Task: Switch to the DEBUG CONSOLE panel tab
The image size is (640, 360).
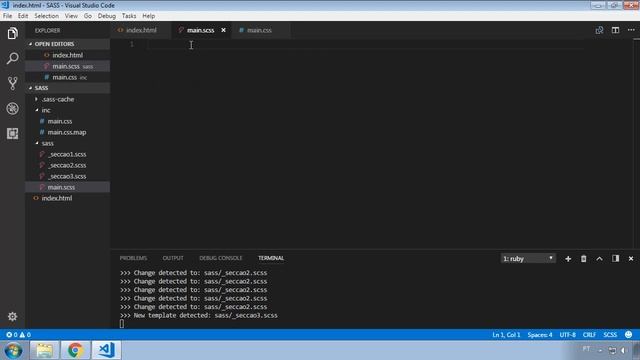Action: (x=220, y=258)
